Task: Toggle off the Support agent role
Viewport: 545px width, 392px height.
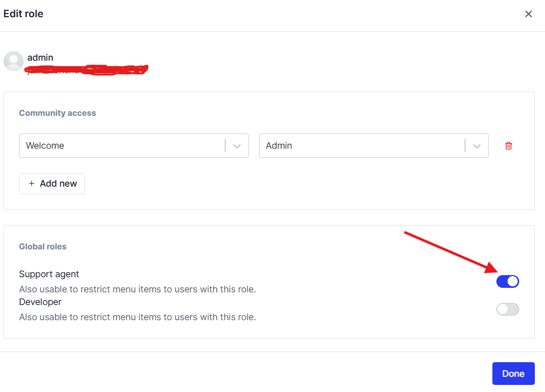Action: pyautogui.click(x=508, y=282)
